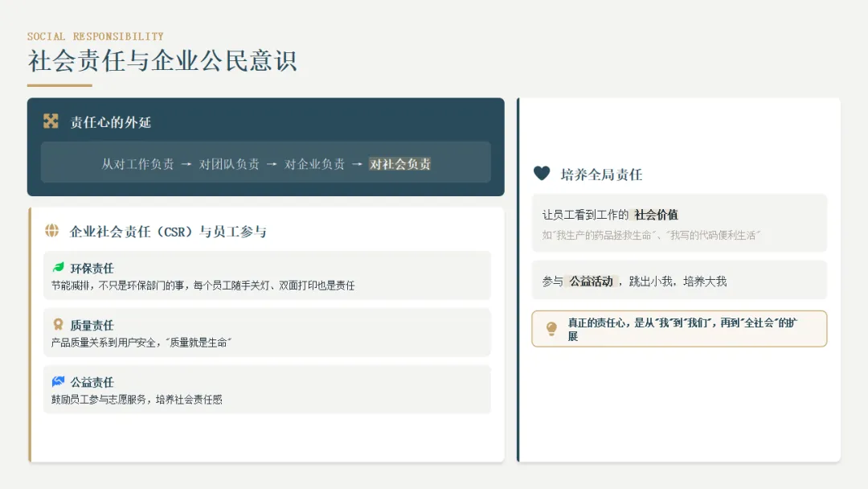Click the description starting 节能减排
The width and height of the screenshot is (868, 489).
click(x=203, y=286)
